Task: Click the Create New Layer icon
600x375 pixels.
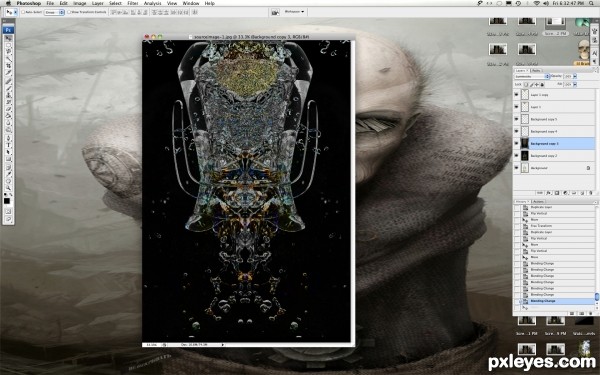Action: (x=582, y=193)
